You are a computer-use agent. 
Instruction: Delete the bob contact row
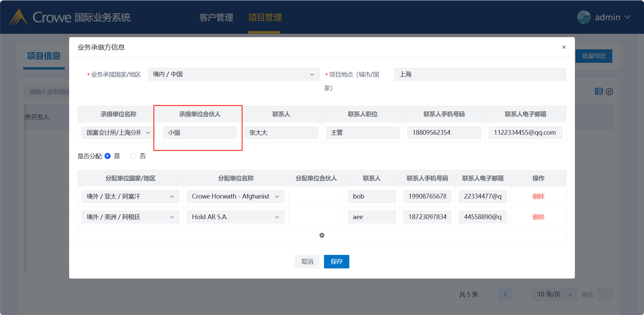coord(538,196)
